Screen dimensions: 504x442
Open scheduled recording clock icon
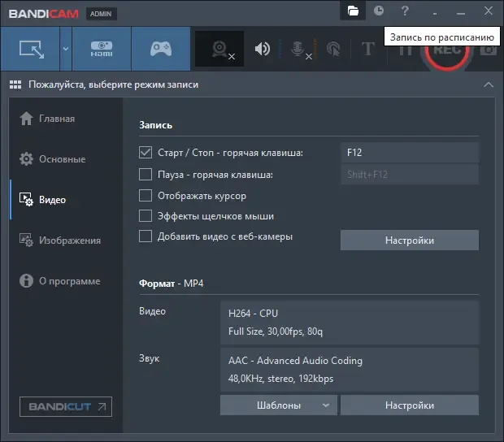[379, 11]
